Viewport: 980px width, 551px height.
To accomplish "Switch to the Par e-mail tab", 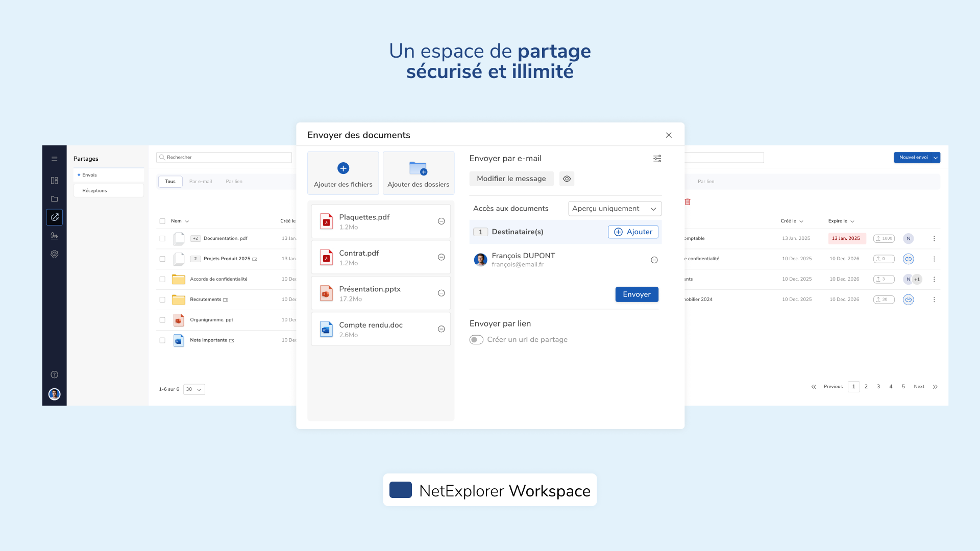I will pyautogui.click(x=200, y=181).
